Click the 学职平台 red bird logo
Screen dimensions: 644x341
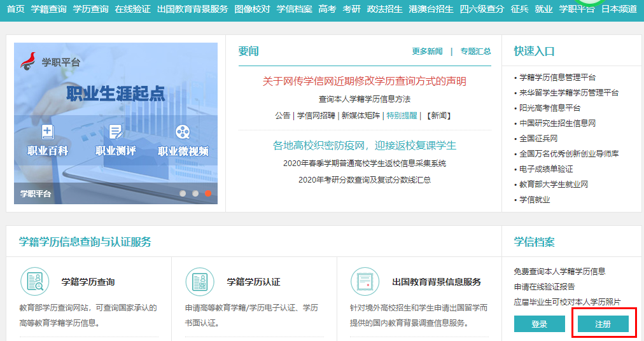(29, 62)
